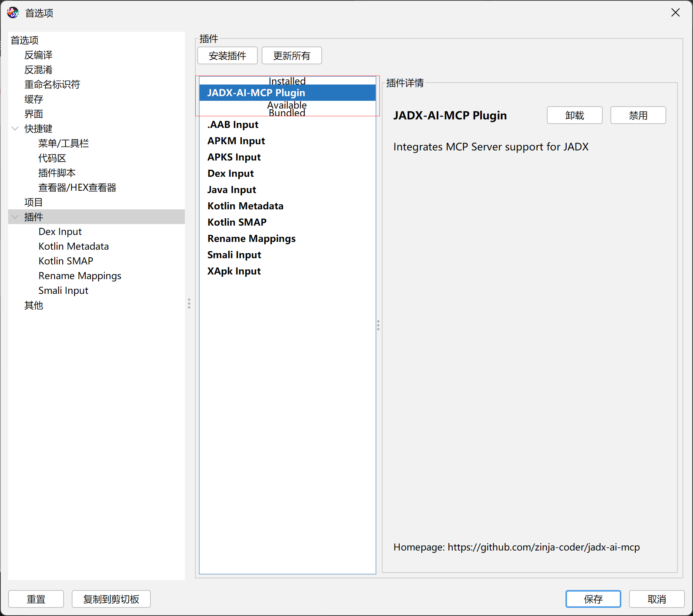Viewport: 693px width, 616px height.
Task: Select .AAB Input in bundled list
Action: click(x=288, y=124)
